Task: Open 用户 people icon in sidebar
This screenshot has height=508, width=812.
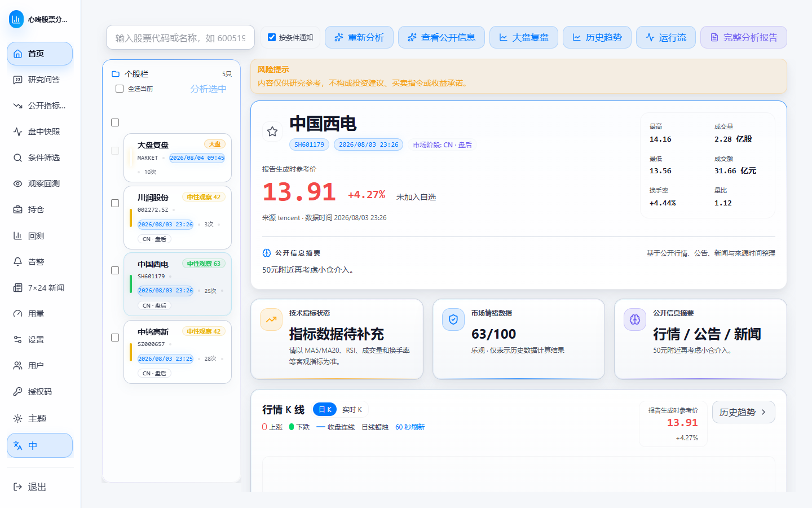Action: pos(17,366)
